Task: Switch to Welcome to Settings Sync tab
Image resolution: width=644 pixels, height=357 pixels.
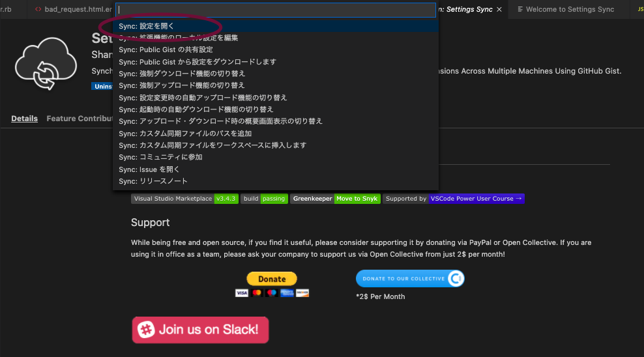Action: pyautogui.click(x=569, y=9)
